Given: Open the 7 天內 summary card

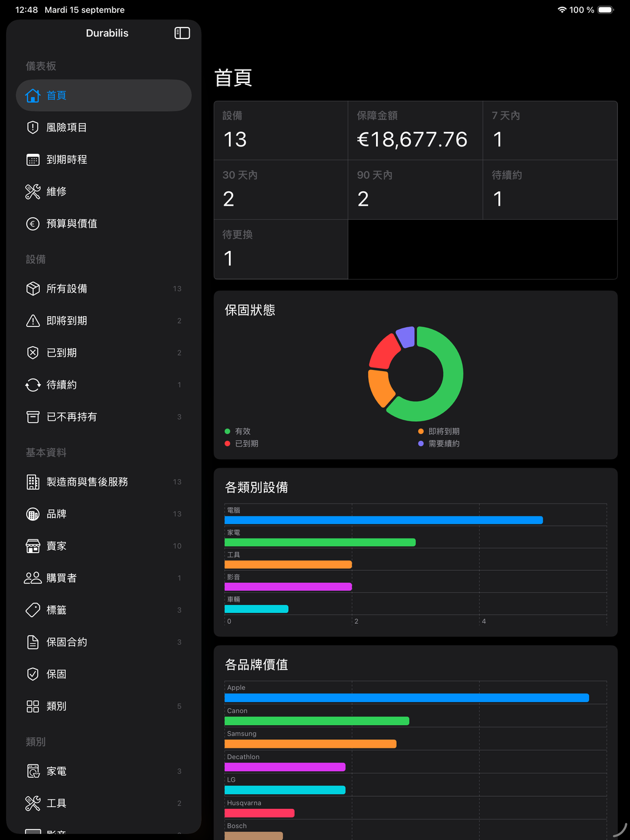Looking at the screenshot, I should click(550, 131).
